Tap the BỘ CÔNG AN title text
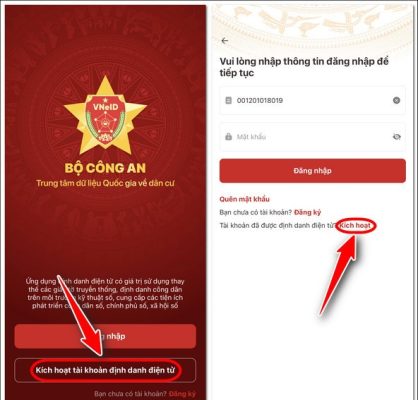Viewport: 418px width, 400px height. pos(105,168)
